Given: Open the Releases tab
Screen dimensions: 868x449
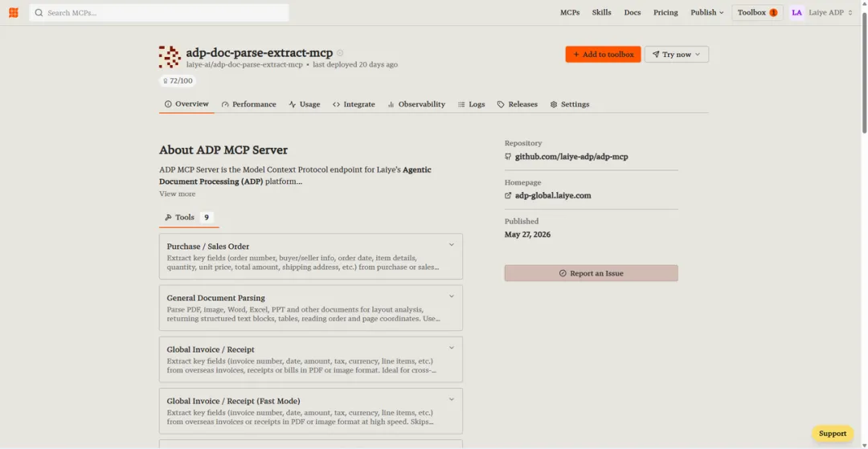Looking at the screenshot, I should (517, 104).
